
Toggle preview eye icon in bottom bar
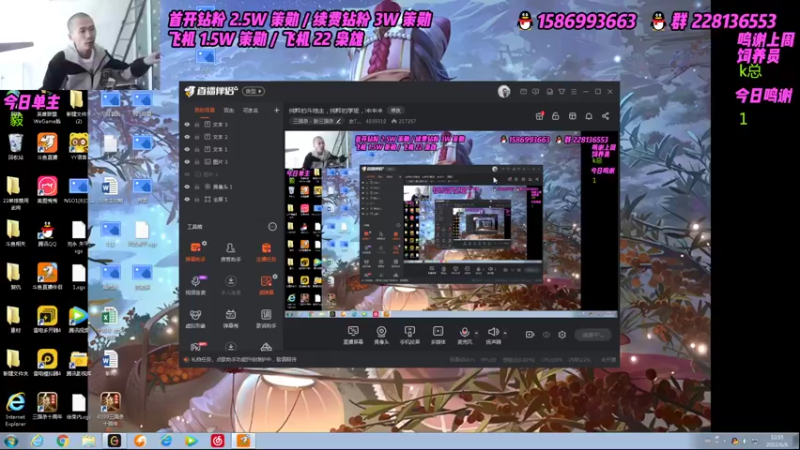546,335
